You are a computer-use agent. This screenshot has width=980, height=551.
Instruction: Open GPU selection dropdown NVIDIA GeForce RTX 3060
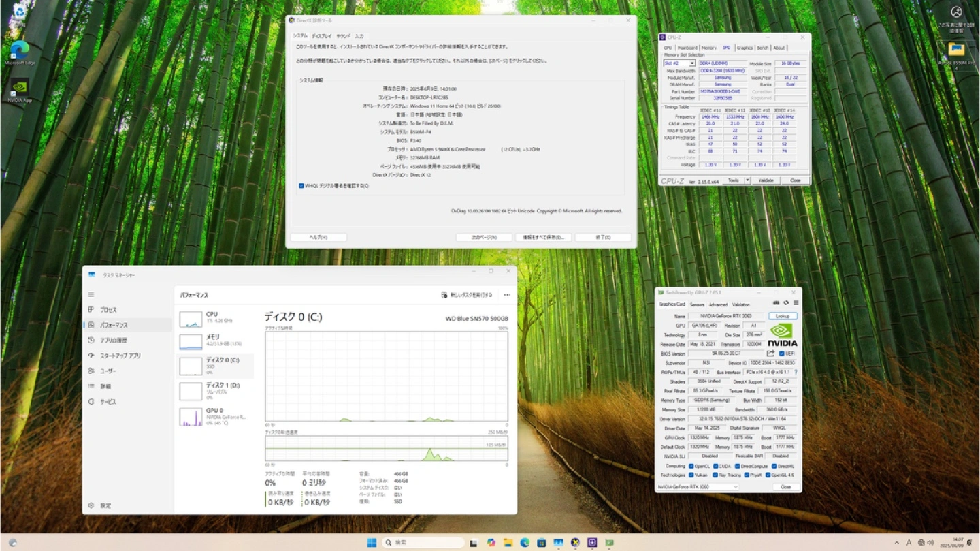(x=698, y=487)
